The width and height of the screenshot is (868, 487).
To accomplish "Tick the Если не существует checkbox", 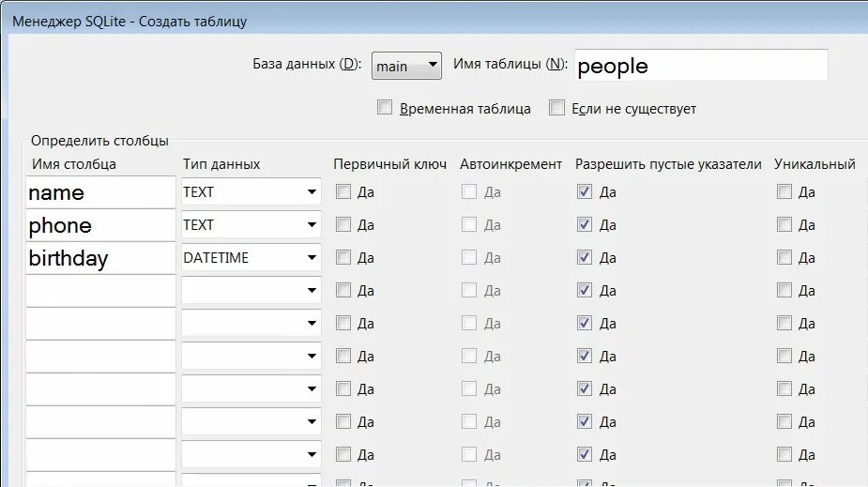I will tap(557, 108).
